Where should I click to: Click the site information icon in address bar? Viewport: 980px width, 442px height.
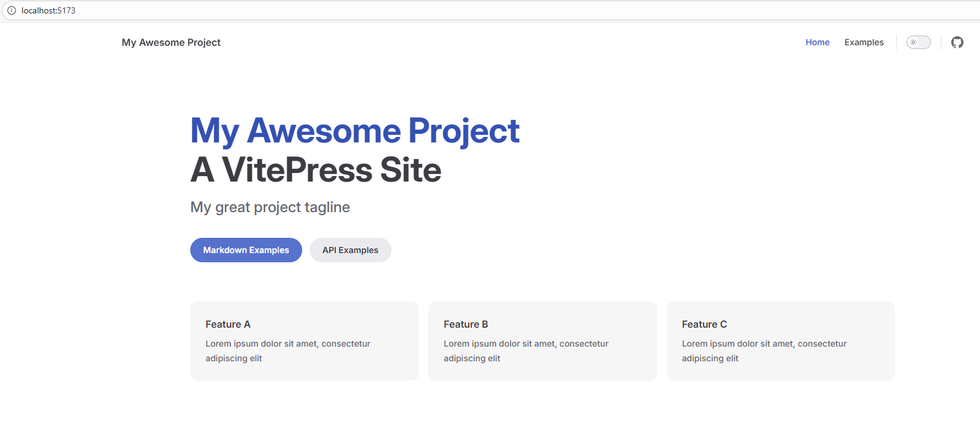click(x=11, y=10)
